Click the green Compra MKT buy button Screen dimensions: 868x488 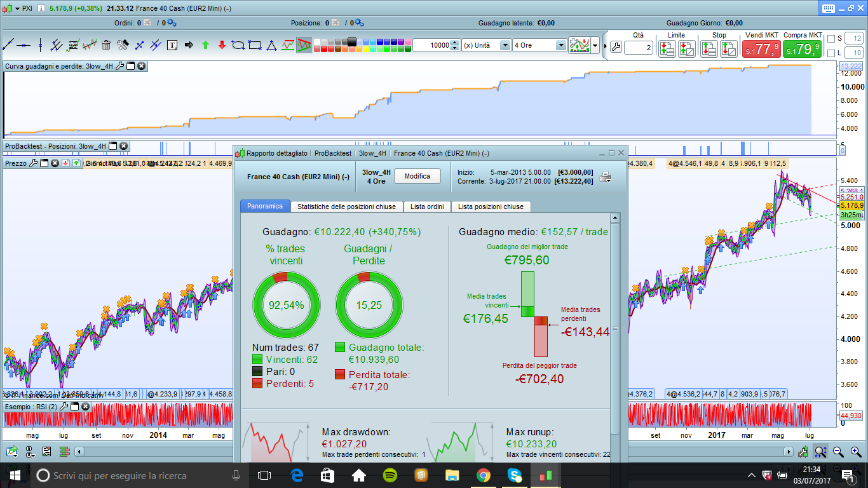tap(802, 48)
